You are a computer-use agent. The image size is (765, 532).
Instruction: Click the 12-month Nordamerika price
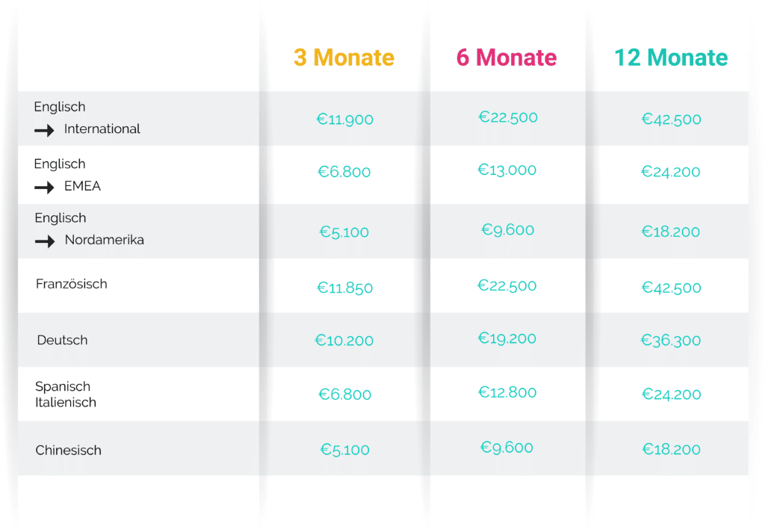[671, 232]
